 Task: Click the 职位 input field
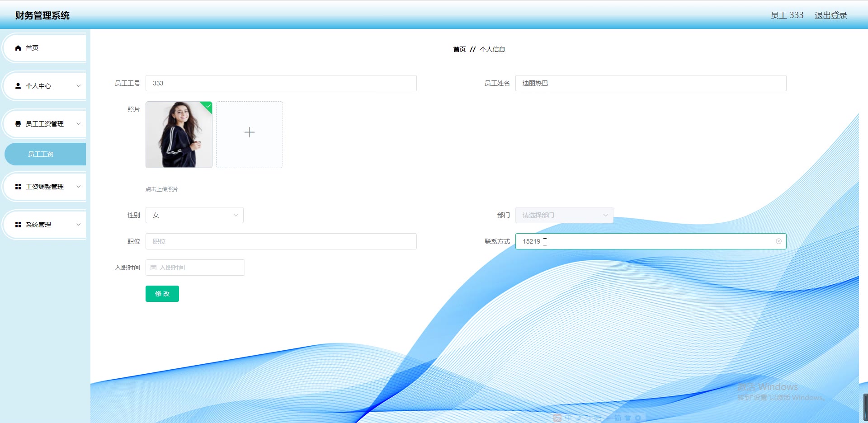click(x=281, y=241)
